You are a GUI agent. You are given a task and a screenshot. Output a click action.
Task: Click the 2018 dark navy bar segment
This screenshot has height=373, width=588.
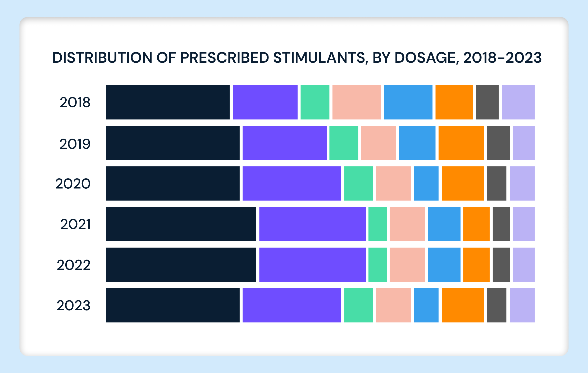[x=168, y=102]
